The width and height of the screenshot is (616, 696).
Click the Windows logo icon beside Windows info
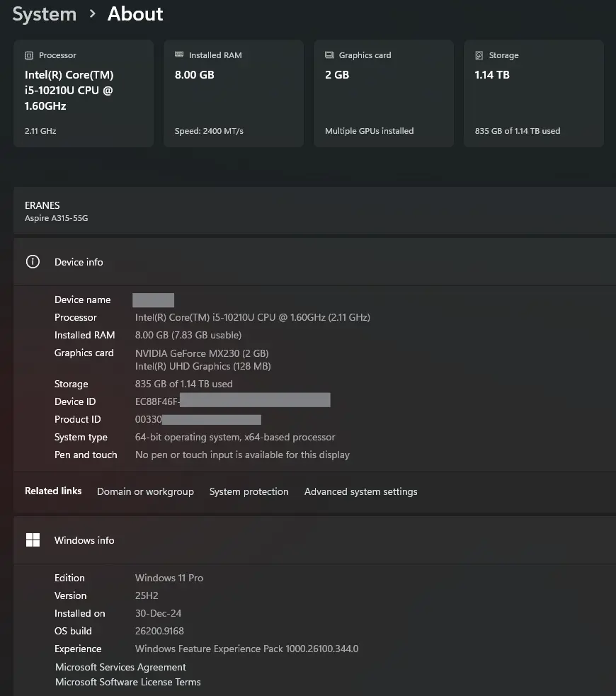coord(33,540)
